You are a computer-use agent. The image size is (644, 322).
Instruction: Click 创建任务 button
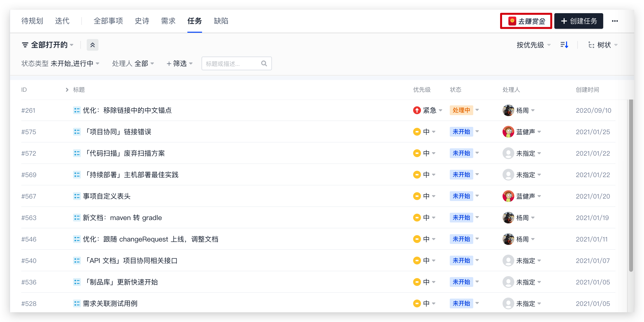click(579, 21)
